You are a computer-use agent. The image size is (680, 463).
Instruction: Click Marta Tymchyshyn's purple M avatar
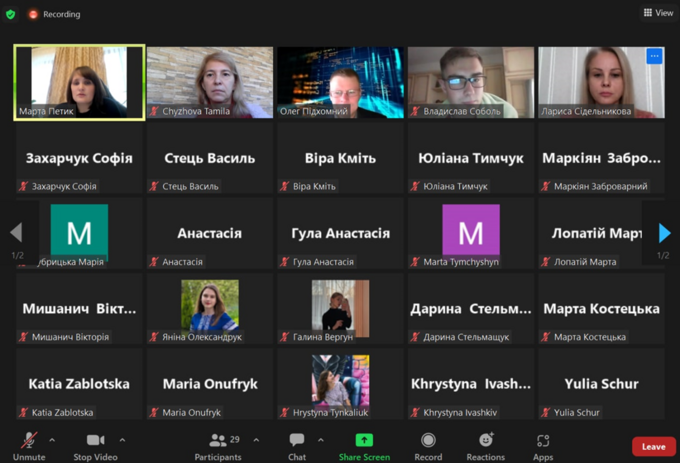[x=471, y=230]
